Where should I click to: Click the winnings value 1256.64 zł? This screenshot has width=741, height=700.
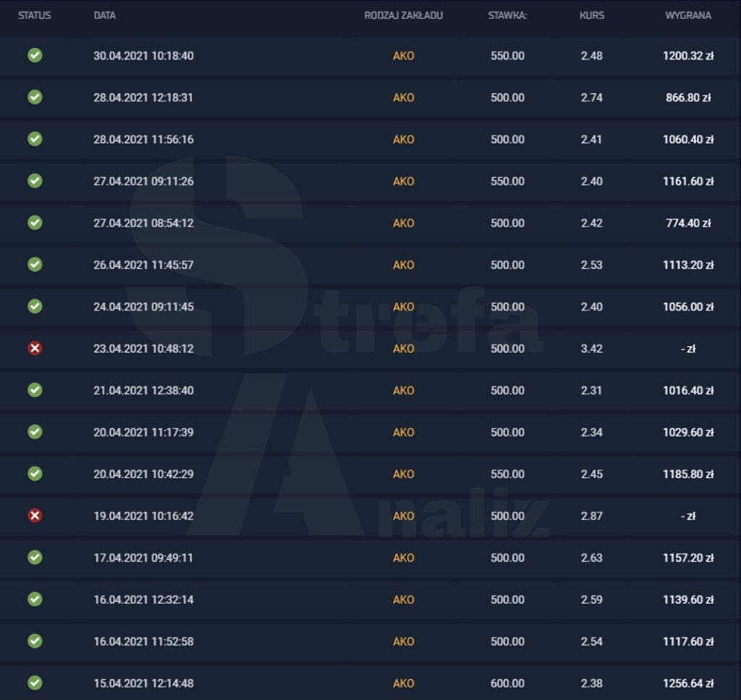[688, 683]
